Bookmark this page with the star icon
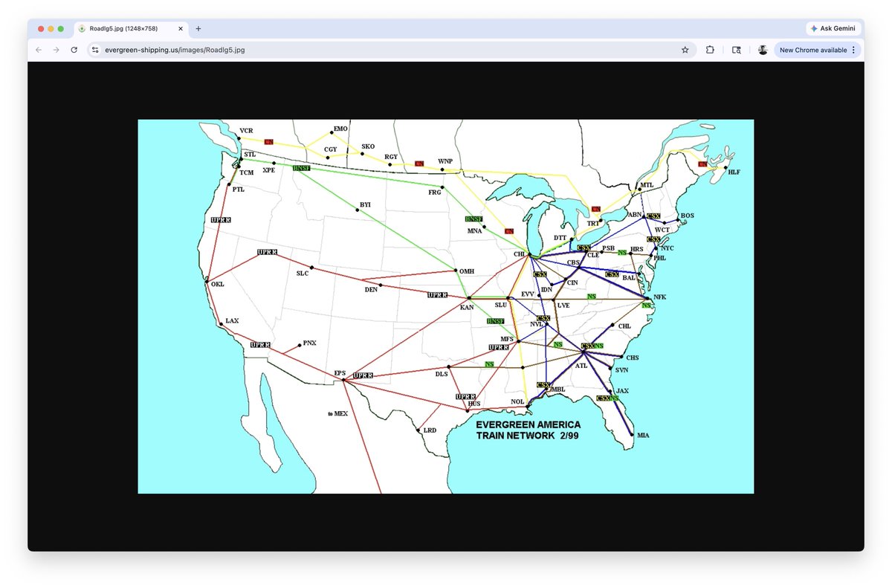This screenshot has width=892, height=588. 685,50
